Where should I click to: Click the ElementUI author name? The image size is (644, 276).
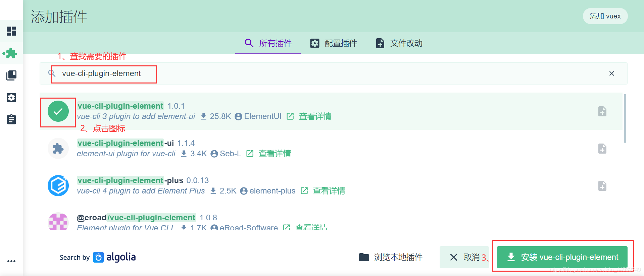point(263,116)
